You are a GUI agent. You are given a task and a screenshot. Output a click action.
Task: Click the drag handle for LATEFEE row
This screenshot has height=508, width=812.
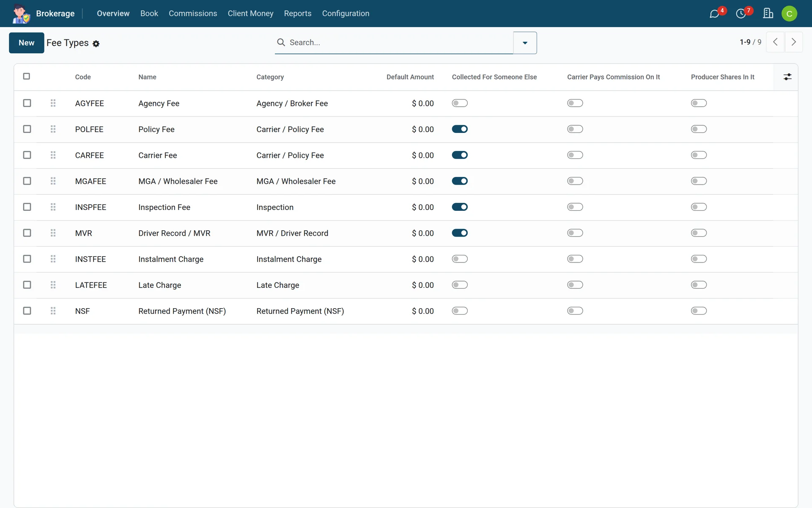tap(53, 285)
